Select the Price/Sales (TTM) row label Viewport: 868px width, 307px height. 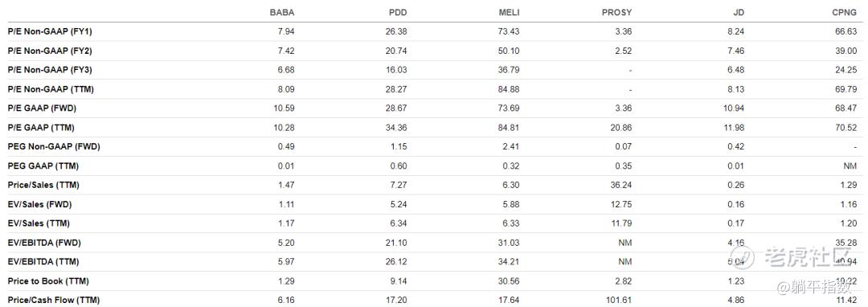(x=39, y=186)
